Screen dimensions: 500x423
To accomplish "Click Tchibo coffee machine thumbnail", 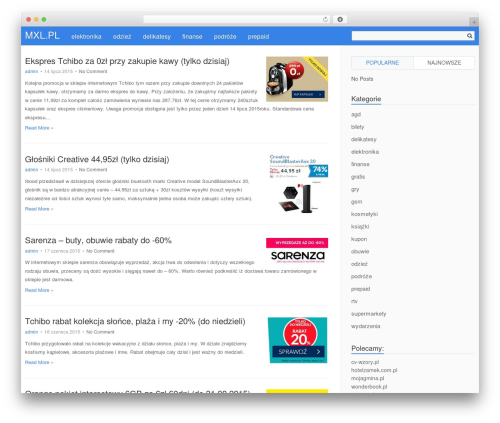I will click(x=297, y=79).
